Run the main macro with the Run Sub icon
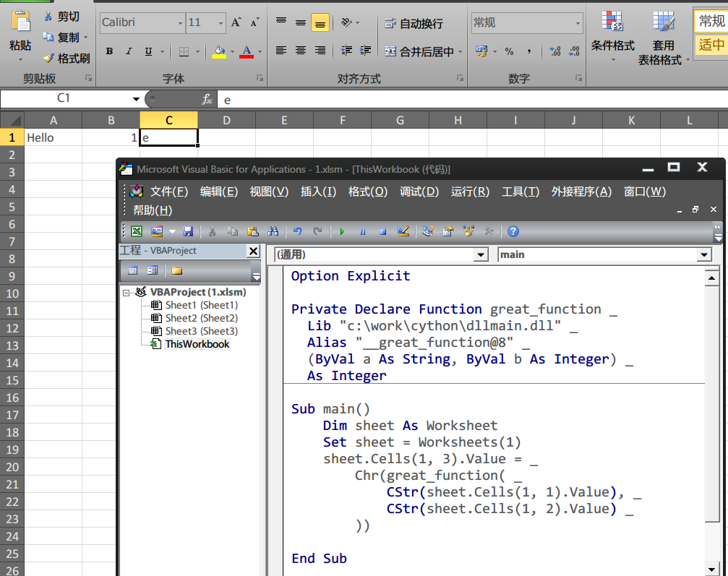Image resolution: width=728 pixels, height=576 pixels. [342, 231]
